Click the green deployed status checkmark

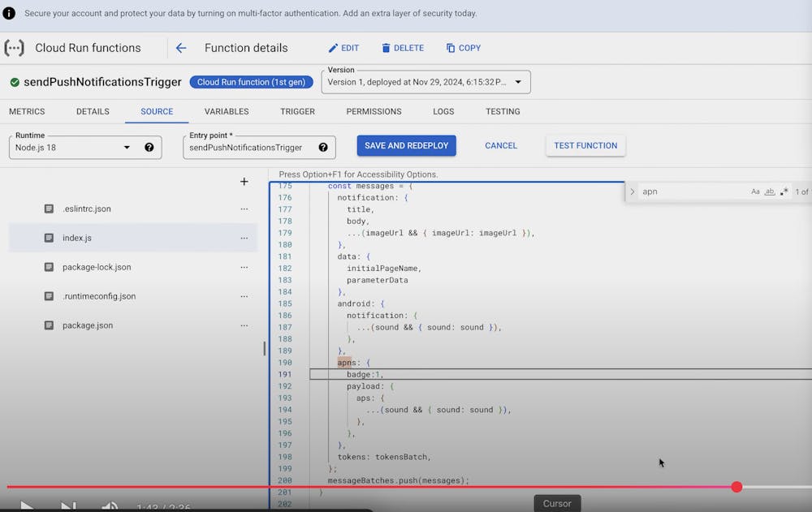tap(15, 82)
